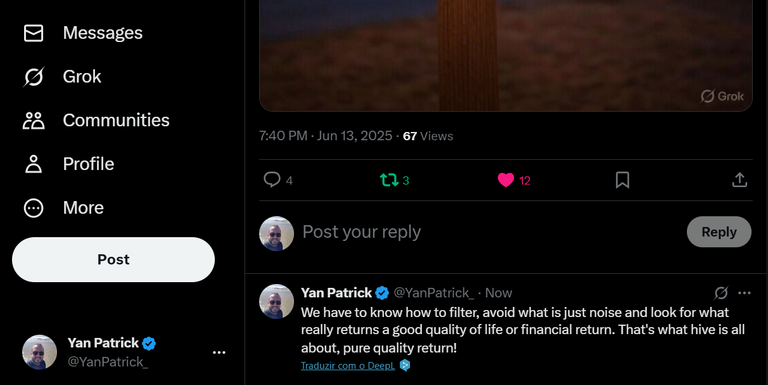The image size is (768, 385).
Task: Open the Grok-generated image thumbnail
Action: click(x=505, y=55)
